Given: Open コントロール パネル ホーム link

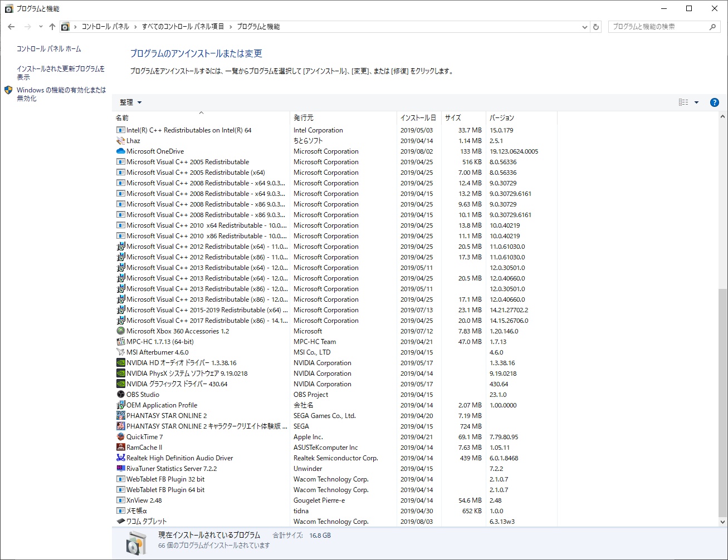Looking at the screenshot, I should coord(49,49).
